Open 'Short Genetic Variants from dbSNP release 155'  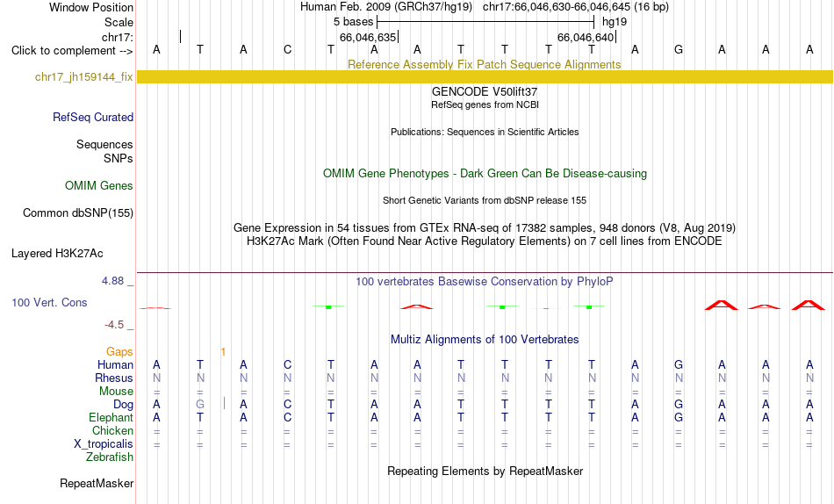485,201
